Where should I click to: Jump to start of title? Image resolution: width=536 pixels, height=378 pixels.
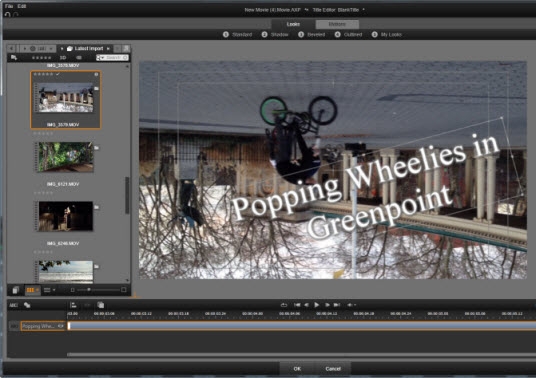pos(297,305)
